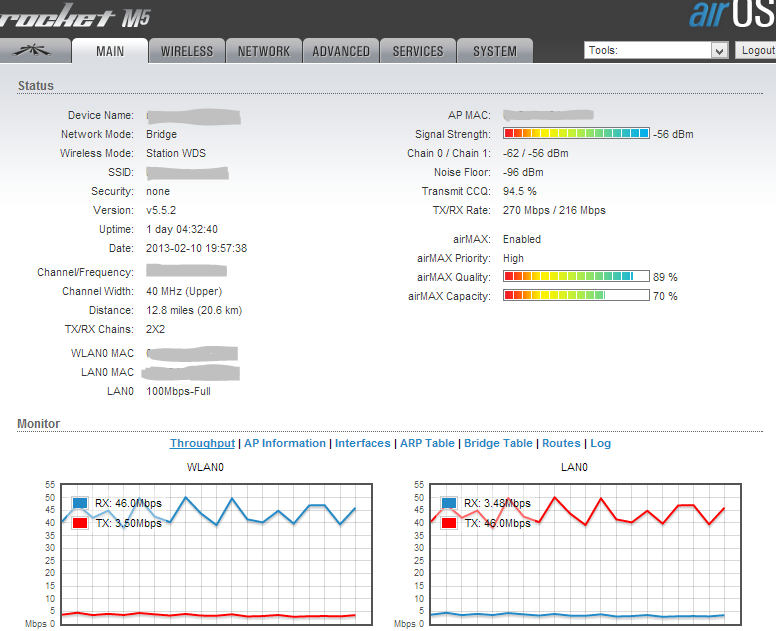The height and width of the screenshot is (631, 776).
Task: Click blue RX legend square in WLAN0 graph
Action: [80, 503]
